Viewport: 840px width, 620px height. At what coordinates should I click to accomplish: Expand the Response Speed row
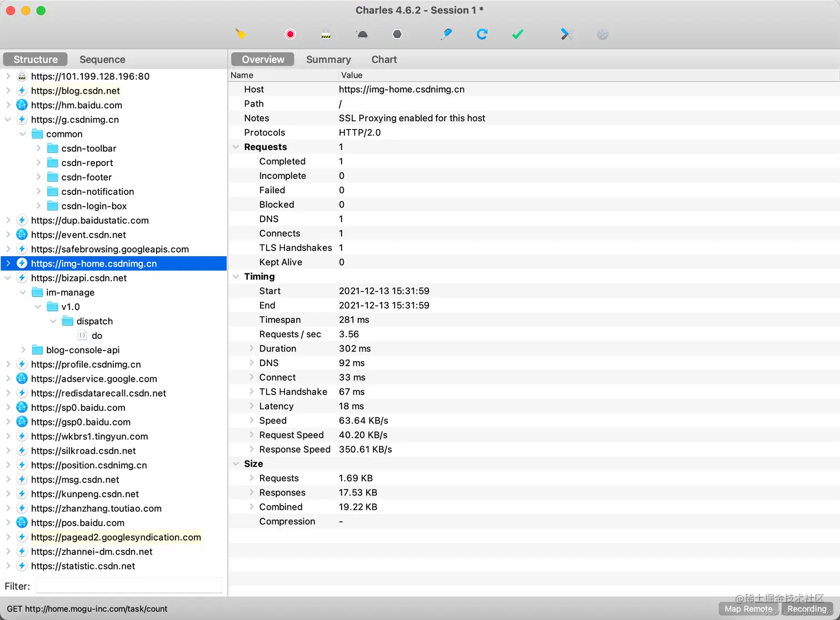coord(251,449)
